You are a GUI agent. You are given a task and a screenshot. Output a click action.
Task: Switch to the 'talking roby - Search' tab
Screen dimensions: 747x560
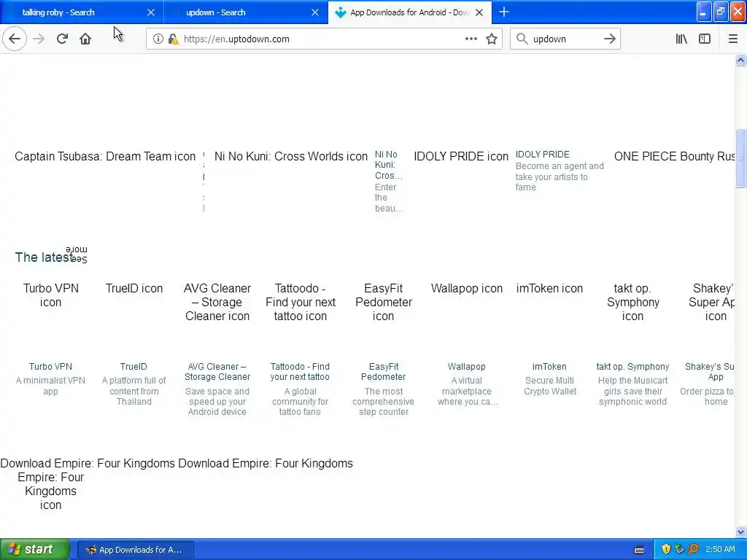pyautogui.click(x=82, y=12)
